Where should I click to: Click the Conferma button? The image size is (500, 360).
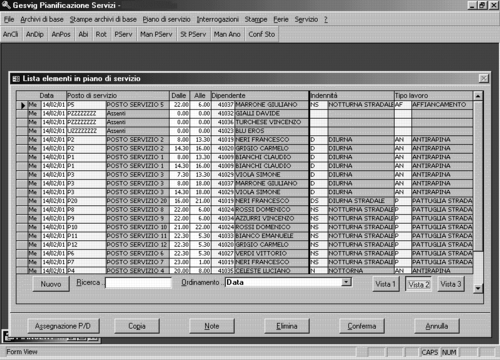click(x=362, y=326)
